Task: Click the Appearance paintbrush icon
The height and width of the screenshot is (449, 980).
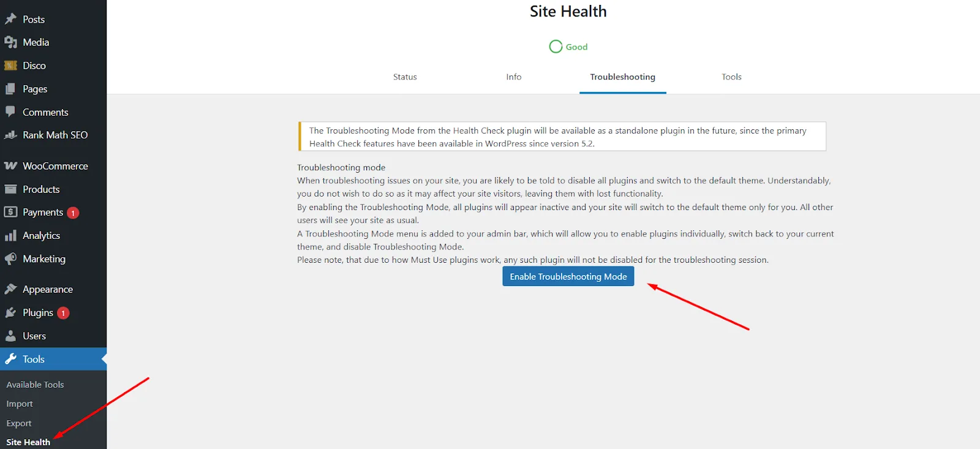Action: point(10,289)
